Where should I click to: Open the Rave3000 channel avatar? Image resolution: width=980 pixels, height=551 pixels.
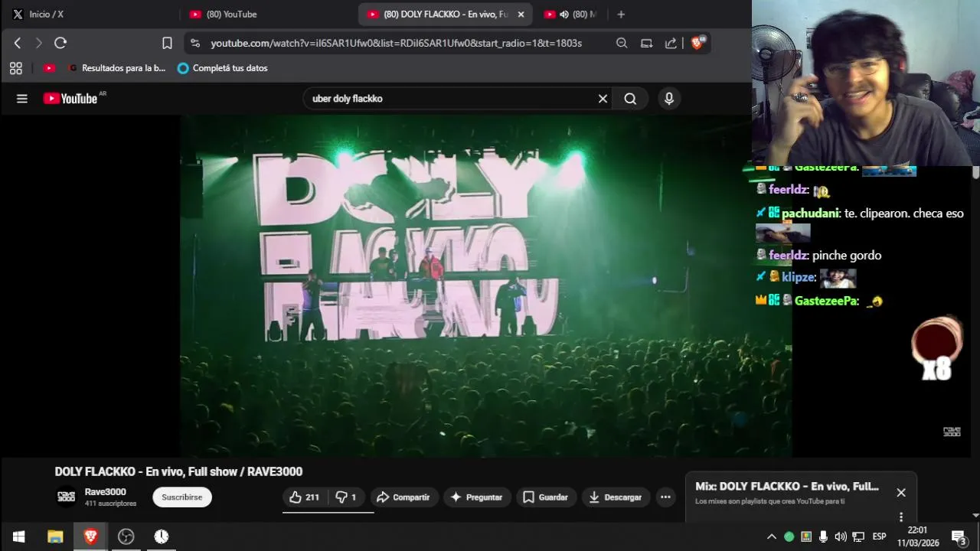pyautogui.click(x=67, y=497)
